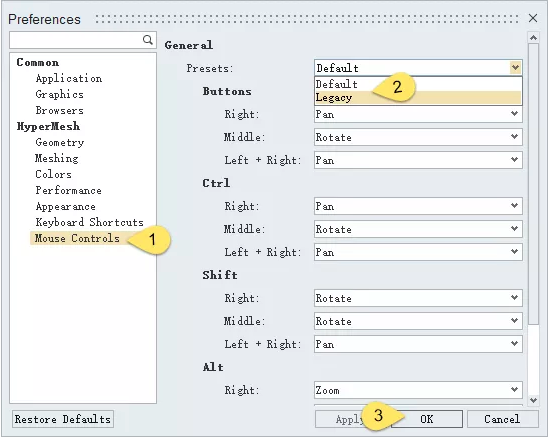Click the Shift group heading
This screenshot has width=550, height=440.
pos(220,275)
